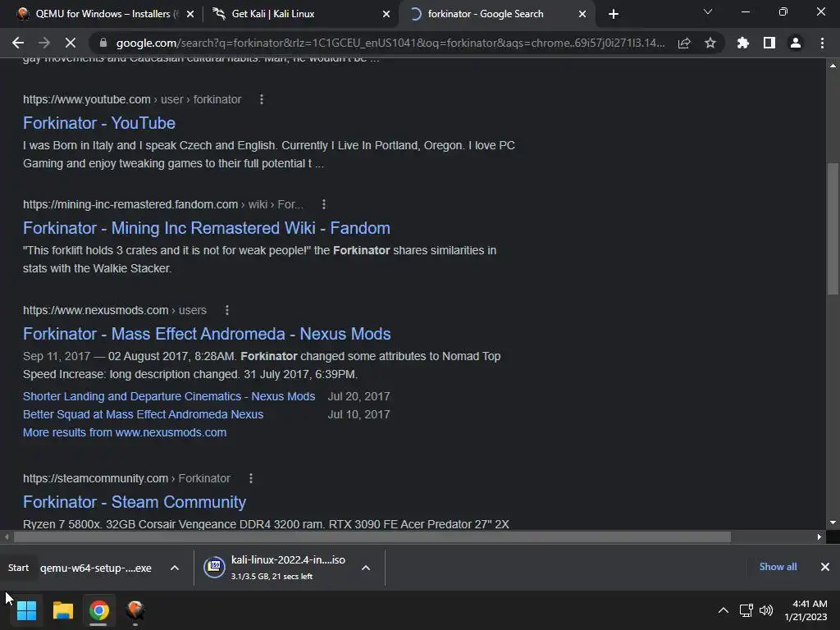The width and height of the screenshot is (840, 630).
Task: Close the QEMU for Windows tab
Action: (x=190, y=14)
